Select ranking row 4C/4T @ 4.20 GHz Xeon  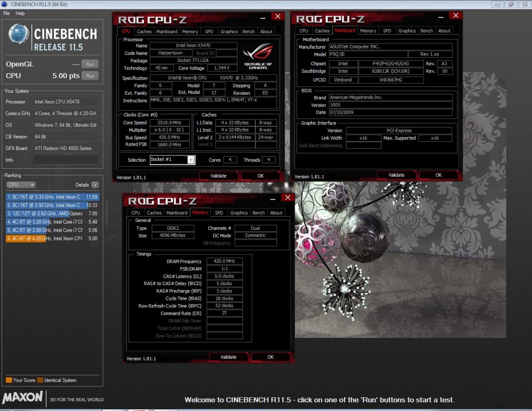[x=52, y=239]
